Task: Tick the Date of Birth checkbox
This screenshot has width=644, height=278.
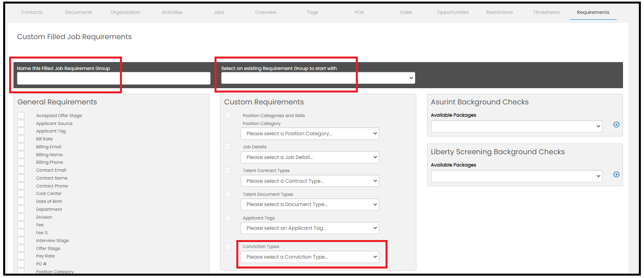Action: tap(21, 201)
